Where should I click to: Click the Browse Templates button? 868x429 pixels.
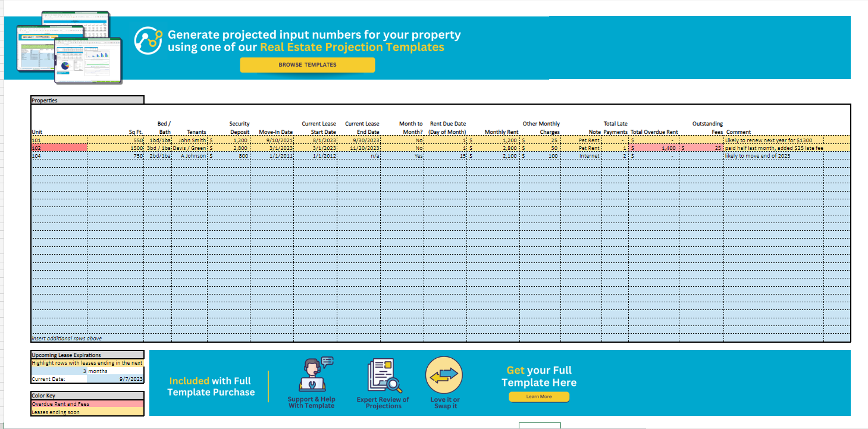point(307,65)
